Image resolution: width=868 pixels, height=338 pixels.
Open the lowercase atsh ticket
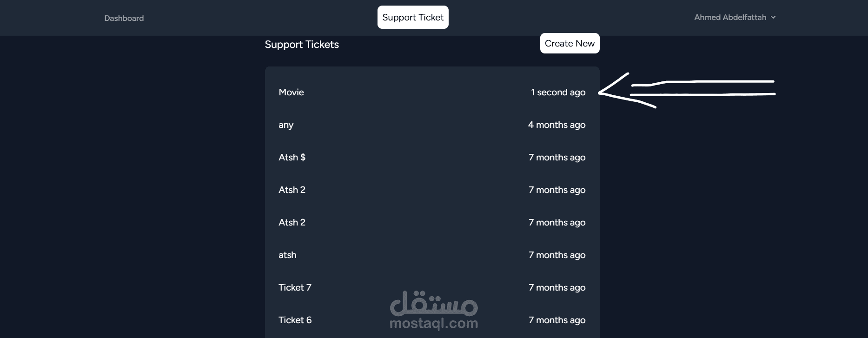point(287,255)
